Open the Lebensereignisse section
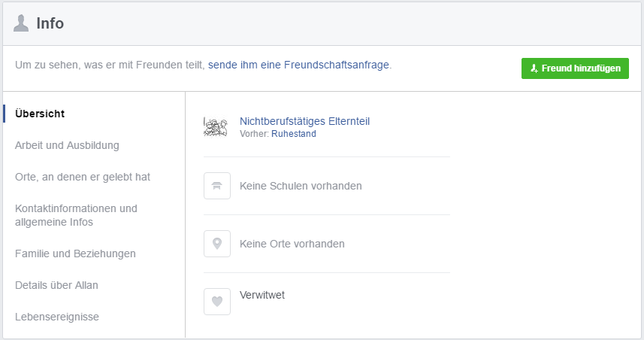Viewport: 644px width, 340px height. [57, 317]
